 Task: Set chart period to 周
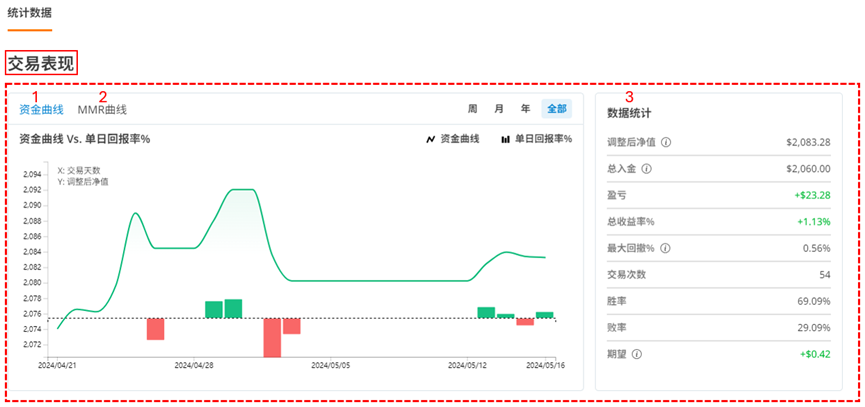[472, 109]
